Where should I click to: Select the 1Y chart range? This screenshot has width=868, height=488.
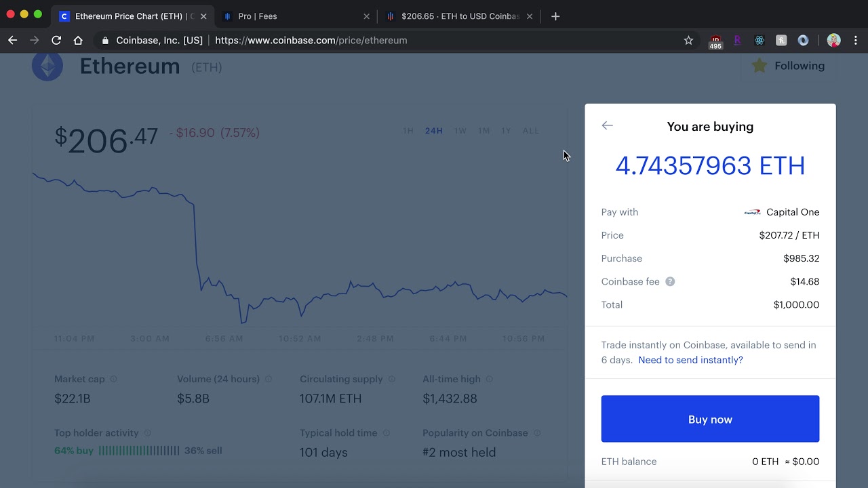[x=506, y=131]
